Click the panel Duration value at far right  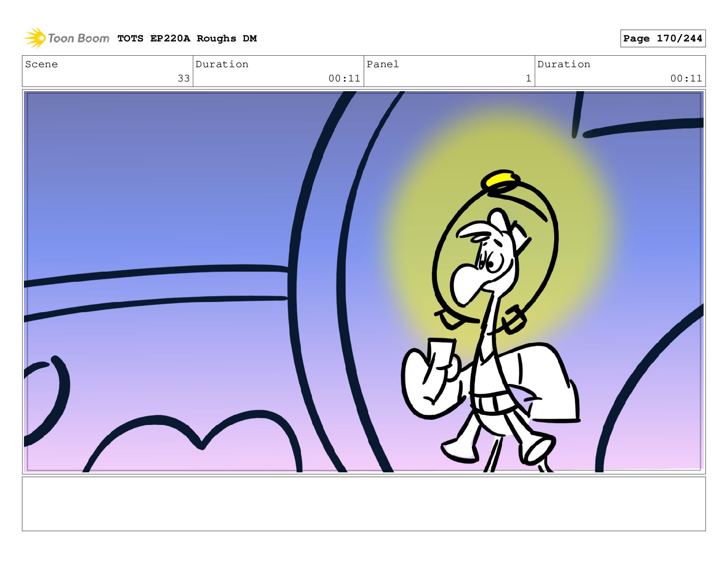click(686, 78)
